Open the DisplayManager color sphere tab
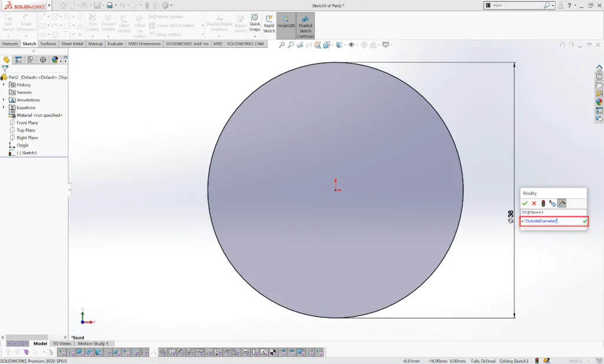The width and height of the screenshot is (604, 364). (55, 60)
